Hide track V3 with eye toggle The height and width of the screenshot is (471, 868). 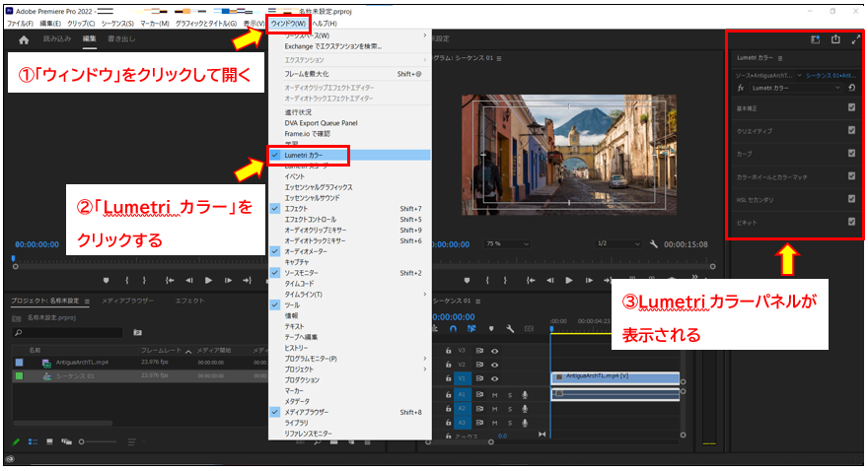tap(494, 351)
